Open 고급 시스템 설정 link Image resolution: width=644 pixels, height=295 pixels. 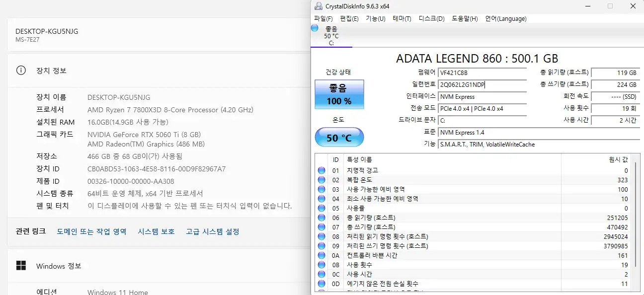coord(213,231)
